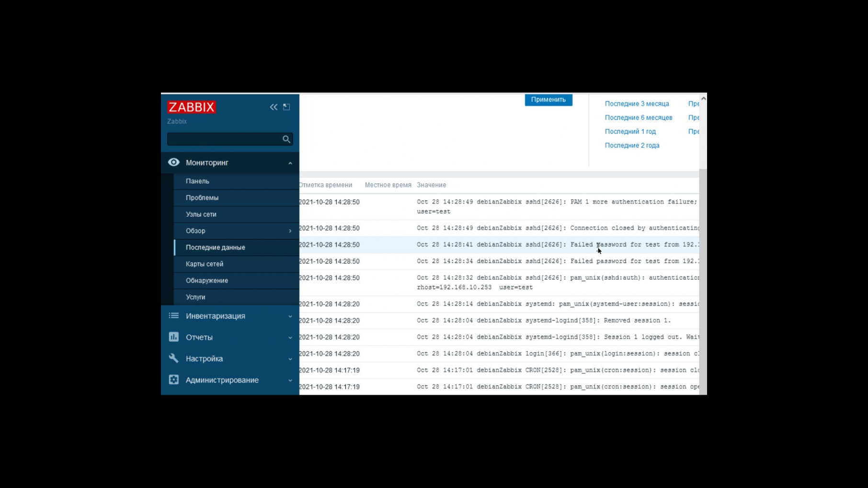Image resolution: width=868 pixels, height=488 pixels.
Task: Open the Узлы сети page
Action: click(202, 214)
